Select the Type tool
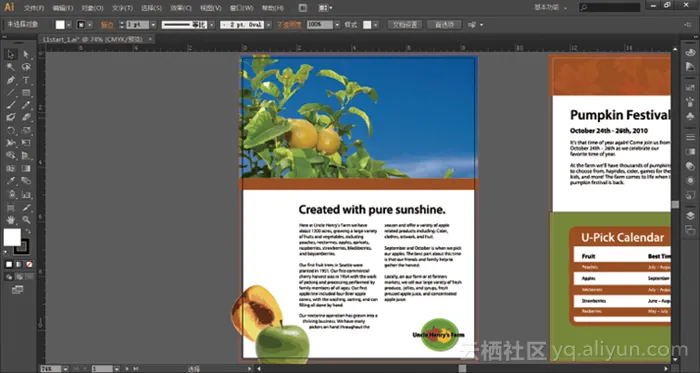700x373 pixels. coord(26,80)
